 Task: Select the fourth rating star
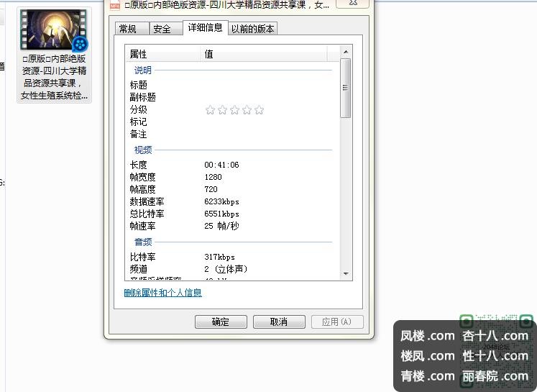pyautogui.click(x=247, y=110)
